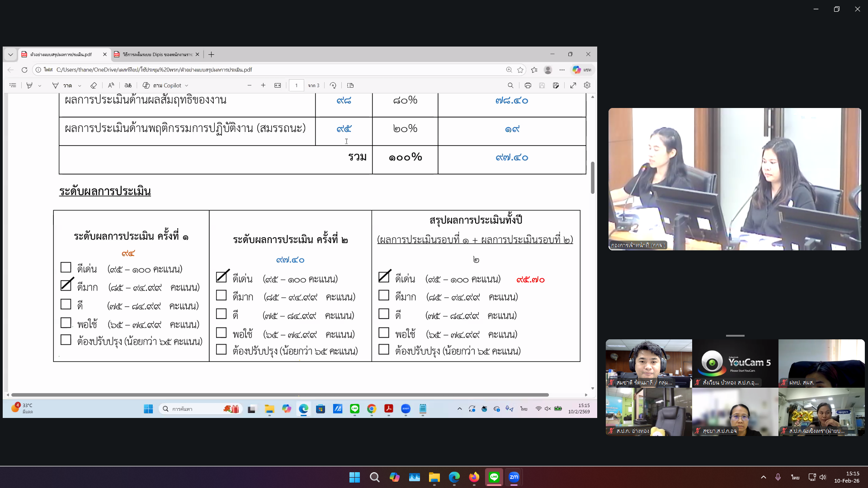Click Zoom in the Windows taskbar
Screen dimensions: 868x488
pos(513,477)
